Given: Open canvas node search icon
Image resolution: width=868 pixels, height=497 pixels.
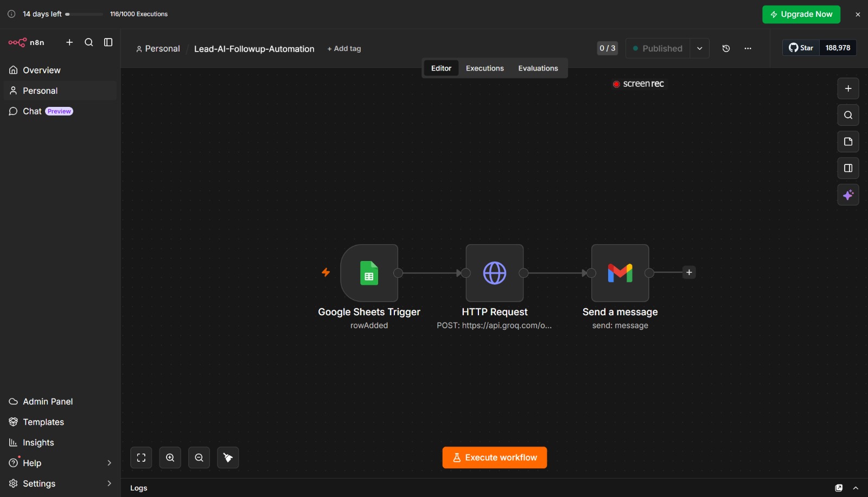Looking at the screenshot, I should [x=848, y=115].
